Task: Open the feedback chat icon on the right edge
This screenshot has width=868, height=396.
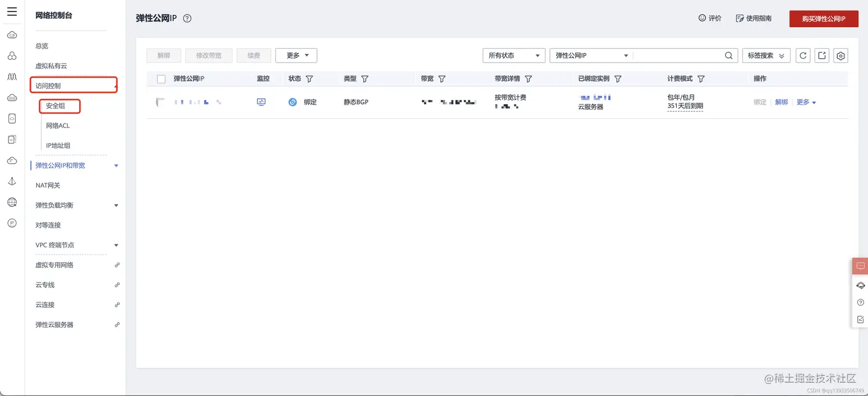Action: (859, 266)
